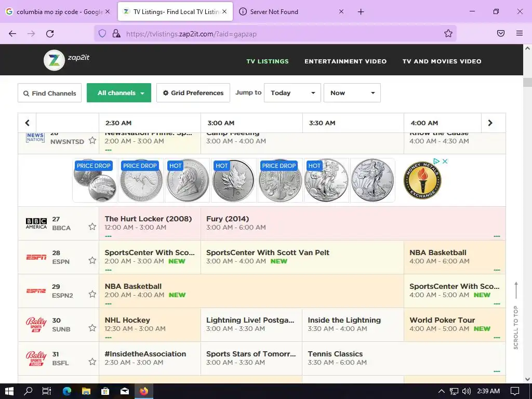Viewport: 532px width, 399px height.
Task: Favorite ESPN channel with its star
Action: coord(92,260)
